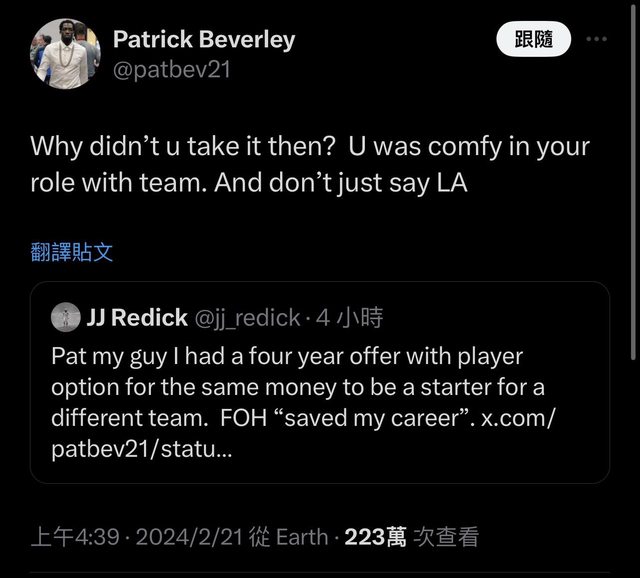Click the Earth source label

[x=301, y=537]
